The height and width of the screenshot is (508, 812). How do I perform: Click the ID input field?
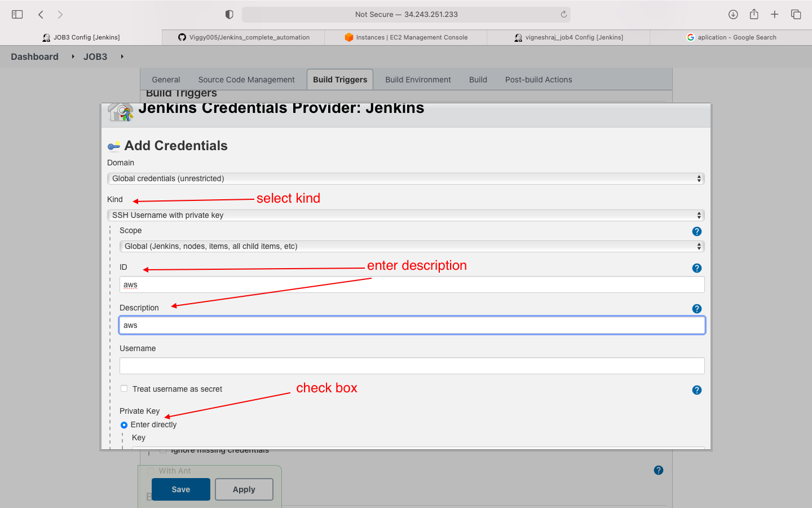point(412,284)
